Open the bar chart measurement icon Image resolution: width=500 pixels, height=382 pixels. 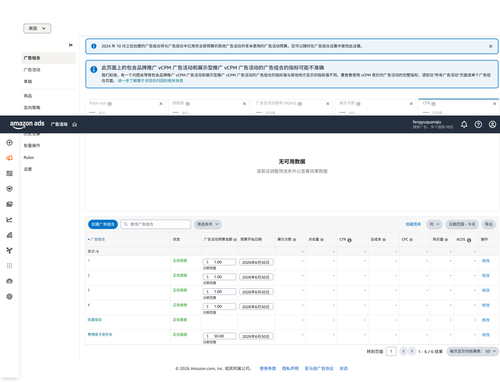9,235
